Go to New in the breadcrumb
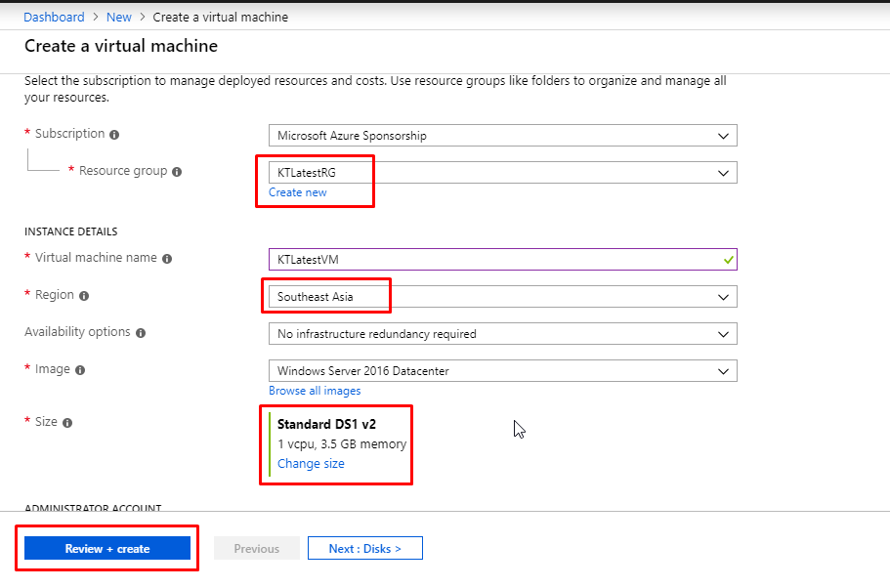890x588 pixels. (x=118, y=17)
